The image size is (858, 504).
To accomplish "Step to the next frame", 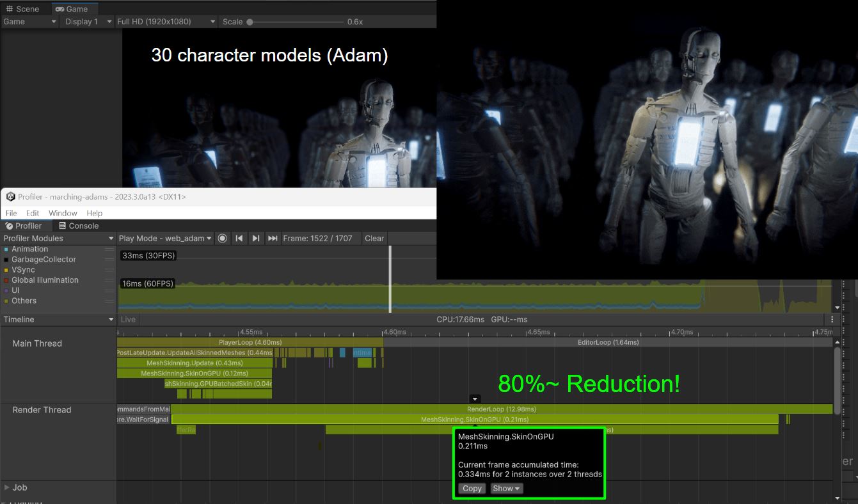I will 255,239.
